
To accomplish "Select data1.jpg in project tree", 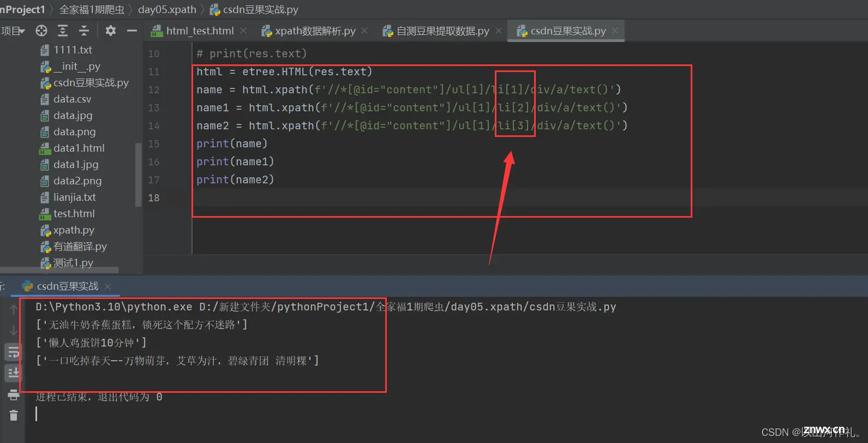I will click(76, 165).
